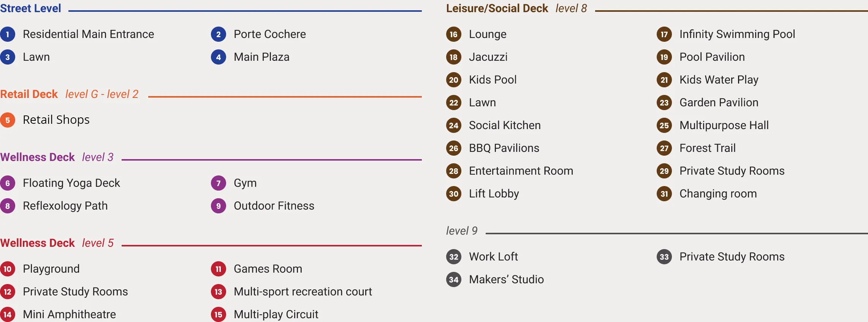Click the Leisure/Social Deck heading
This screenshot has width=868, height=322.
[x=497, y=8]
